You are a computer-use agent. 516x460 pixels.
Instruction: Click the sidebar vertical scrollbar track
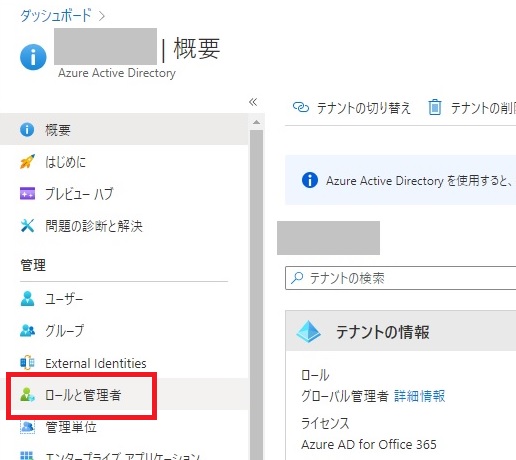tap(256, 295)
